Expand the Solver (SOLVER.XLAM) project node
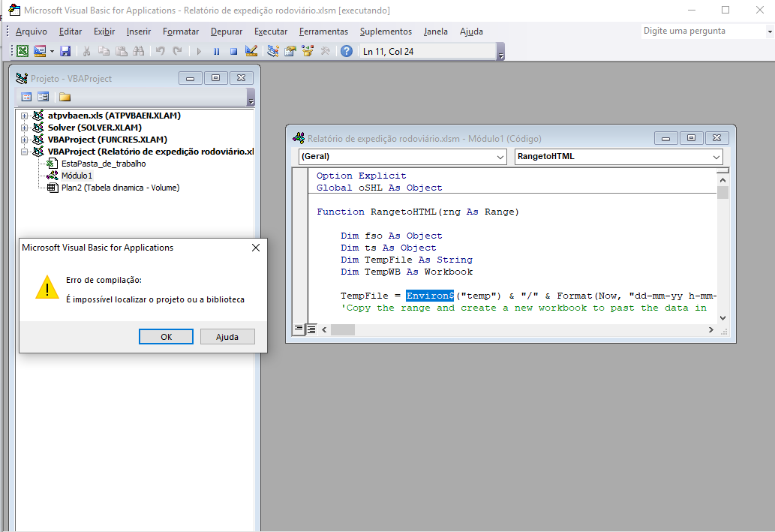This screenshot has width=775, height=532. (24, 128)
